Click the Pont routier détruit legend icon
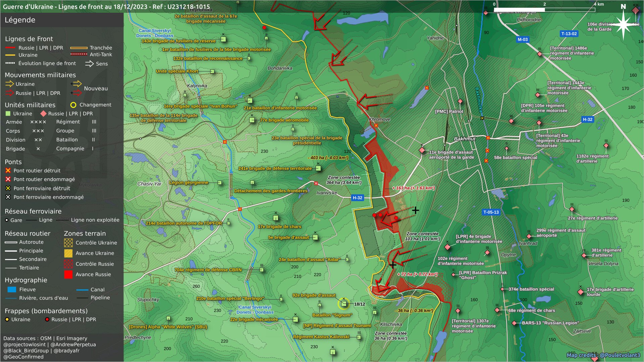This screenshot has width=644, height=362. pyautogui.click(x=8, y=171)
